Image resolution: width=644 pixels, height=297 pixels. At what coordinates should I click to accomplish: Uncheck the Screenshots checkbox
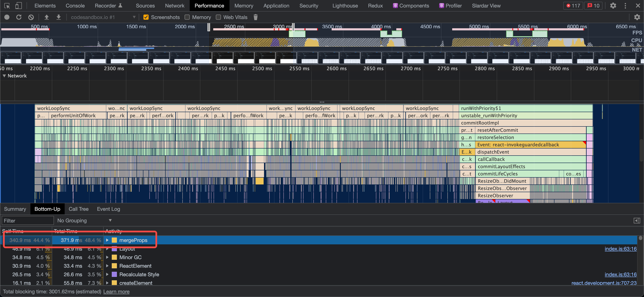coord(146,17)
